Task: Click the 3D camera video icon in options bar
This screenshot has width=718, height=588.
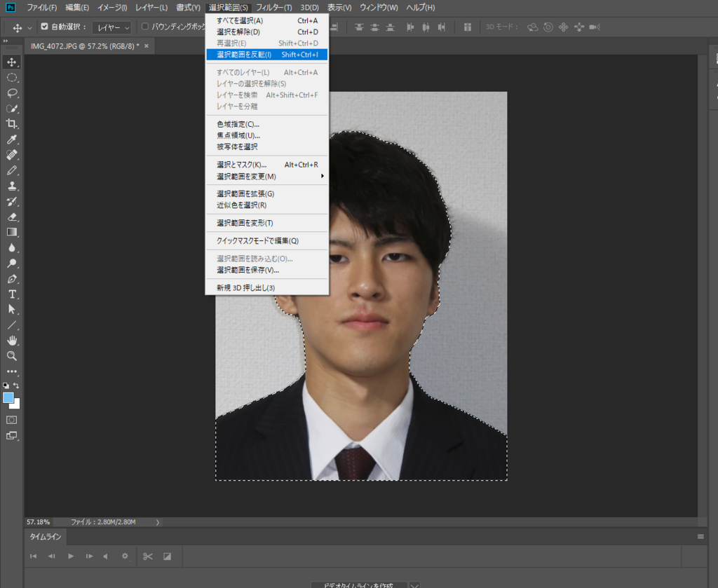Action: coord(595,27)
